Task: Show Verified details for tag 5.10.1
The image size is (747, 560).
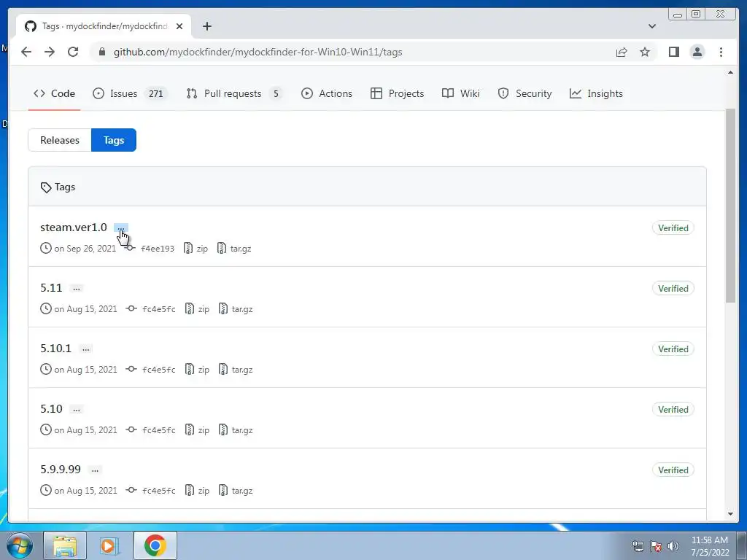Action: point(673,349)
